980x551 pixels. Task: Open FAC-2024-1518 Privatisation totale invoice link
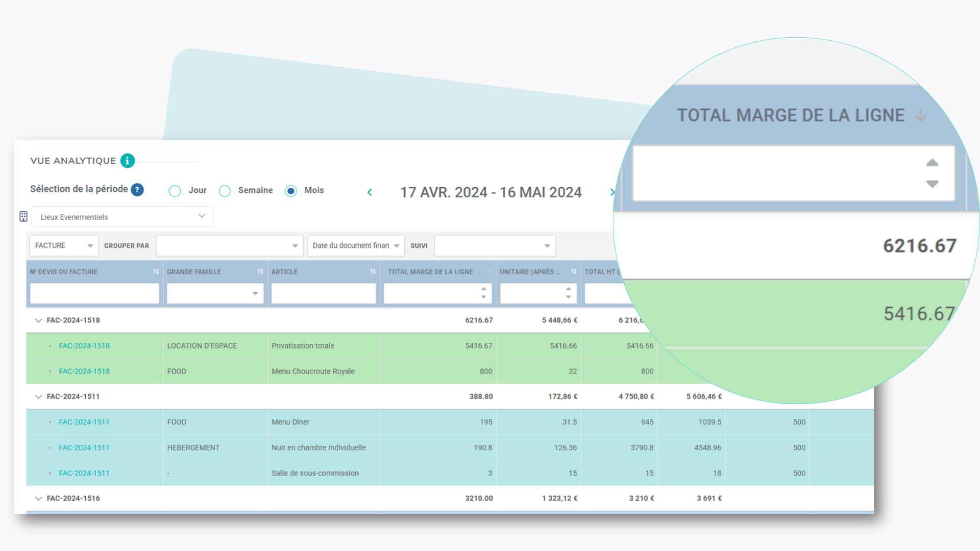click(x=84, y=346)
